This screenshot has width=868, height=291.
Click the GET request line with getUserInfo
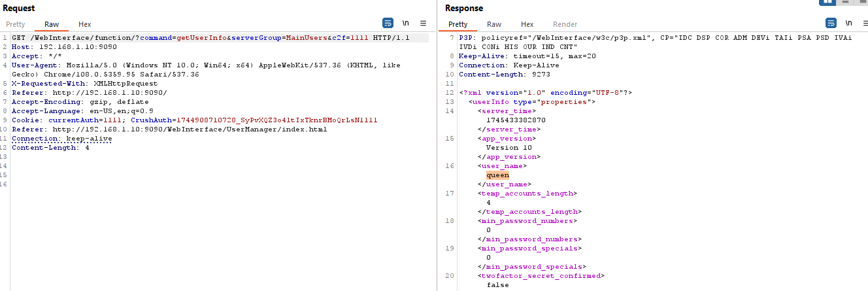click(209, 38)
